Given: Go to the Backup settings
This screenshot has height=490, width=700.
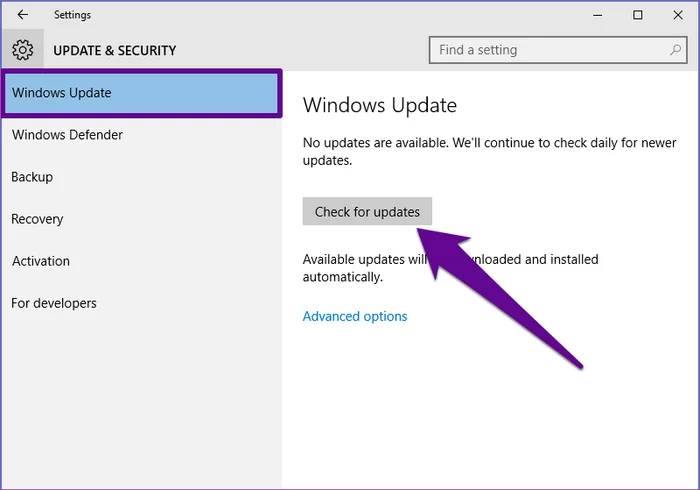Looking at the screenshot, I should 32,177.
